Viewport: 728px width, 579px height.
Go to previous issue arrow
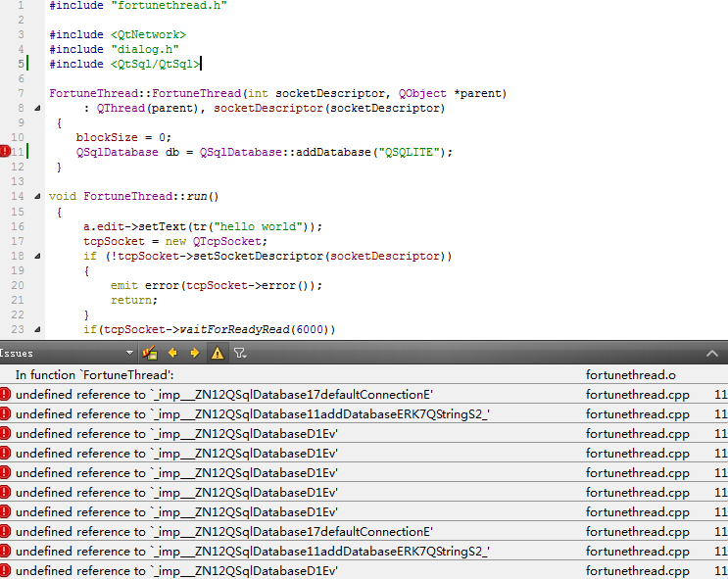point(172,354)
